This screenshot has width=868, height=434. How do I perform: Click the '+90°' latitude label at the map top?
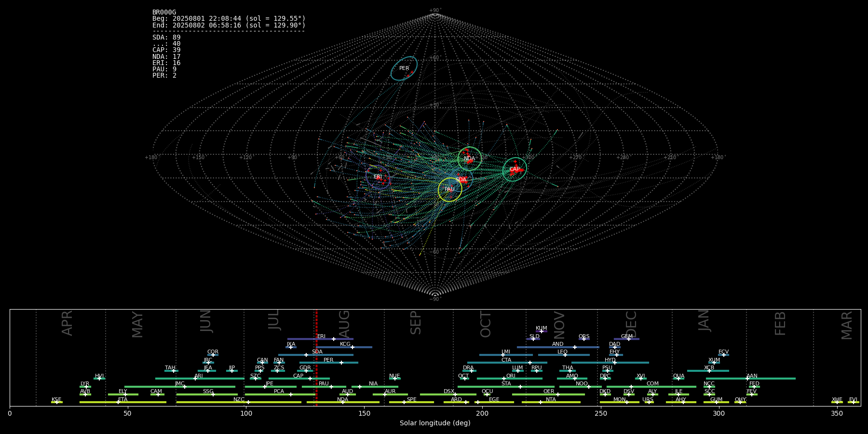(435, 11)
